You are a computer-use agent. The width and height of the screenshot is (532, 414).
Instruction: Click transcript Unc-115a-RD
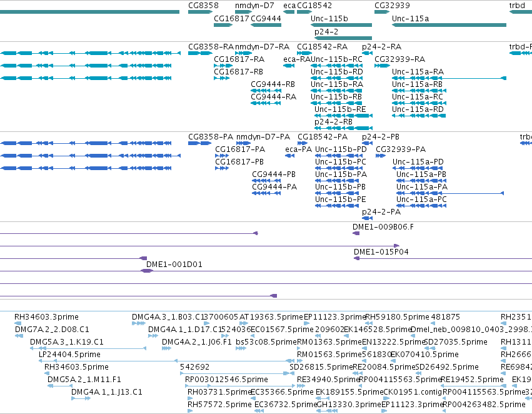click(x=418, y=109)
